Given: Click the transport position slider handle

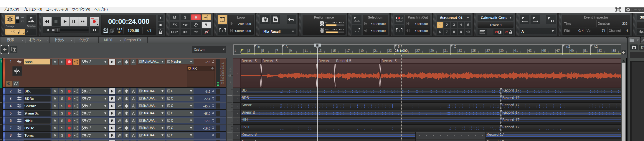Looking at the screenshot, I should tap(57, 30).
